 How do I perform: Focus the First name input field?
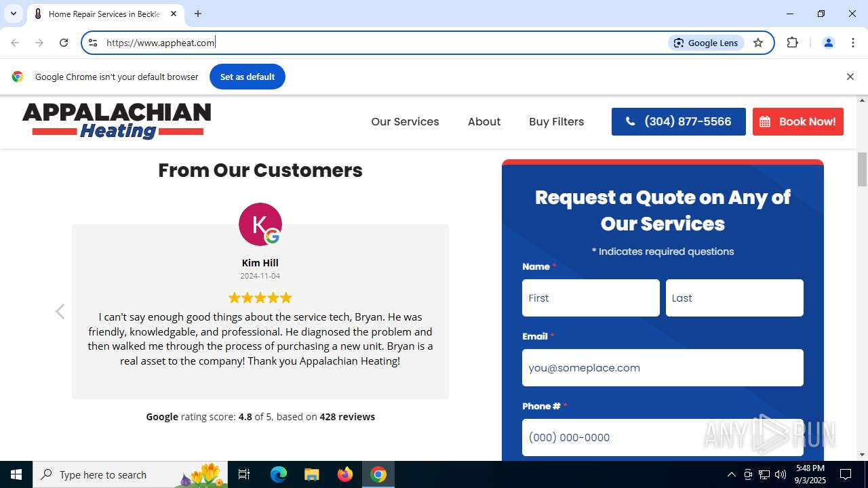(x=591, y=298)
